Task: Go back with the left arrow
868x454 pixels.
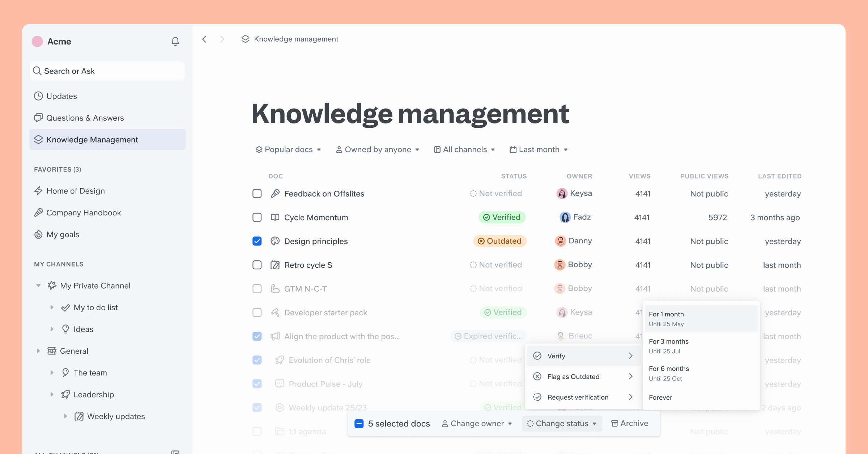Action: click(204, 39)
